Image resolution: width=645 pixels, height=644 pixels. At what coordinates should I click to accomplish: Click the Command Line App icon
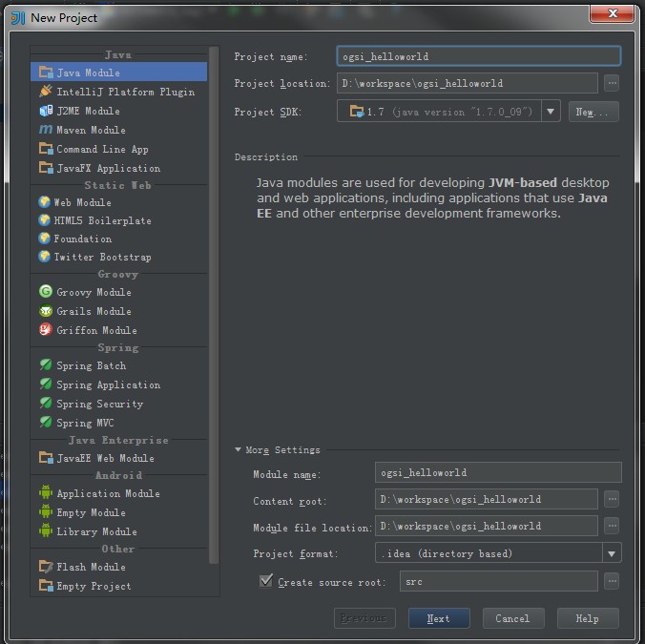pos(46,149)
